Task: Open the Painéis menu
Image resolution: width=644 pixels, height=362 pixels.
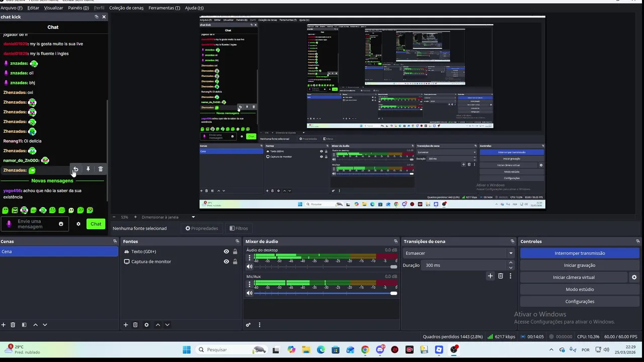Action: pyautogui.click(x=78, y=8)
